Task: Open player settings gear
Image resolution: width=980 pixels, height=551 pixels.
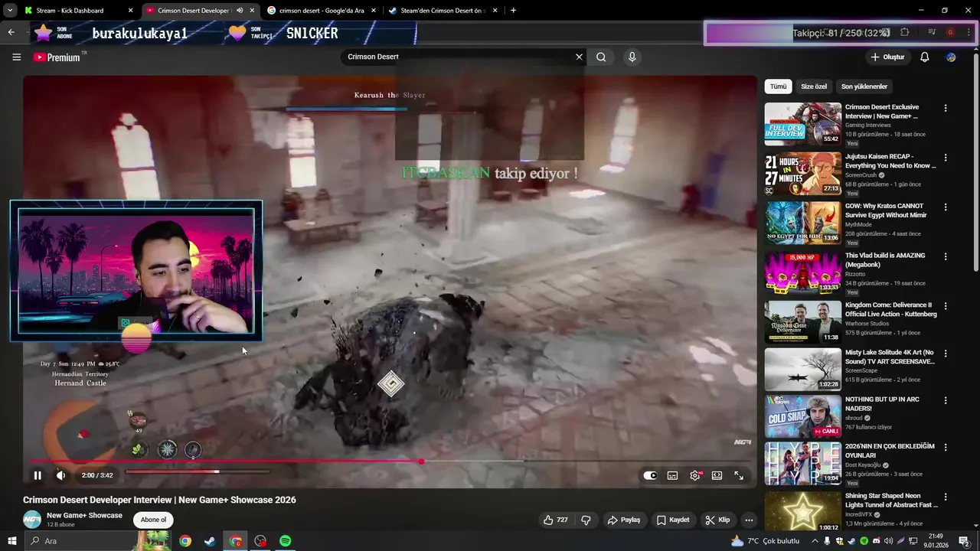Action: pos(694,475)
